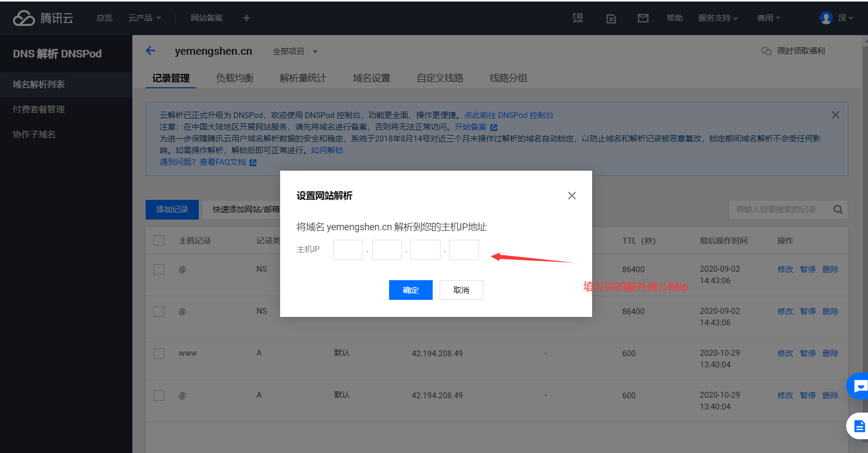Screen dimensions: 868x453
Task: Click the 限时领取福利 gift icon
Action: click(x=766, y=51)
